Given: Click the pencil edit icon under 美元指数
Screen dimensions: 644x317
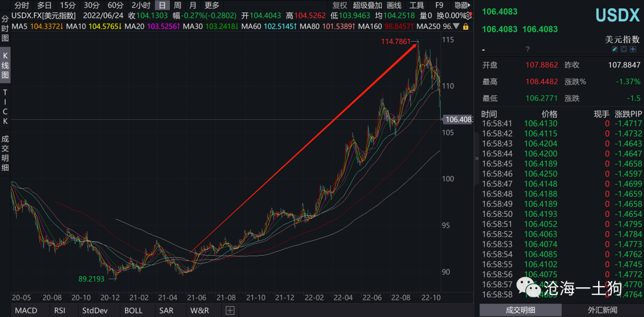Looking at the screenshot, I should (x=615, y=49).
